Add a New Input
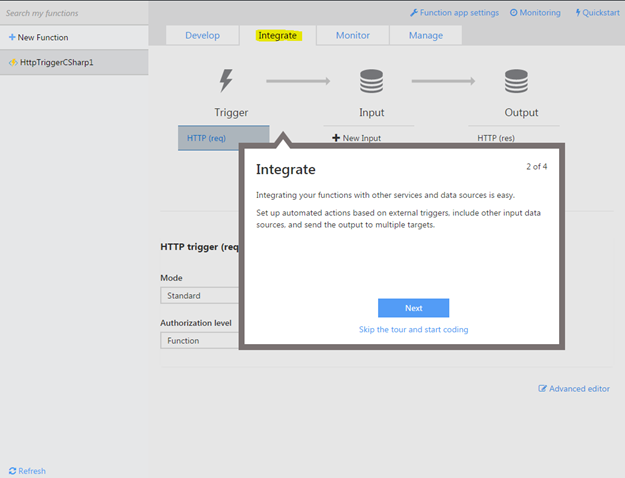Viewport: 625px width, 478px height. [356, 138]
